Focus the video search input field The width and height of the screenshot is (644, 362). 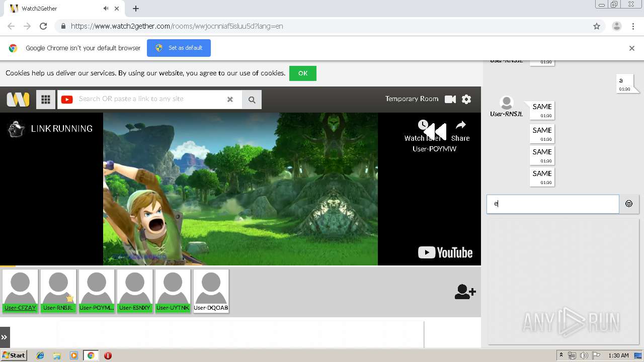150,99
